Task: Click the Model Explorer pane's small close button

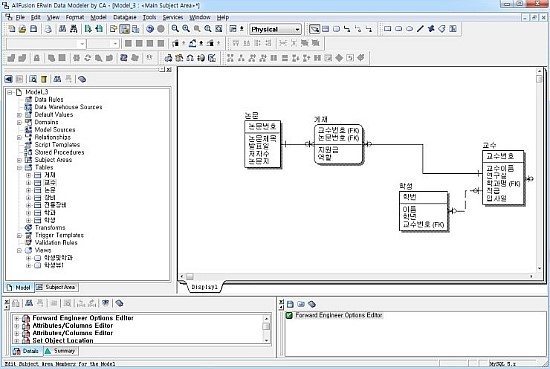Action: coord(169,69)
